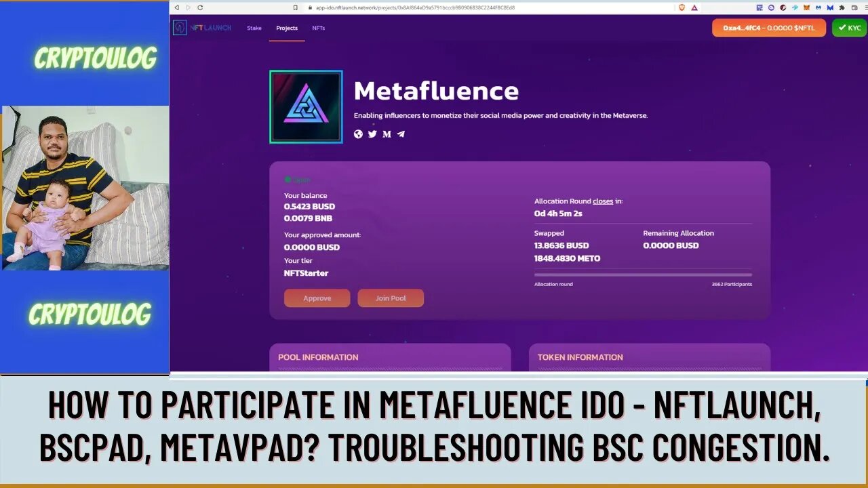
Task: Open the extensions puzzle piece menu
Action: [842, 7]
